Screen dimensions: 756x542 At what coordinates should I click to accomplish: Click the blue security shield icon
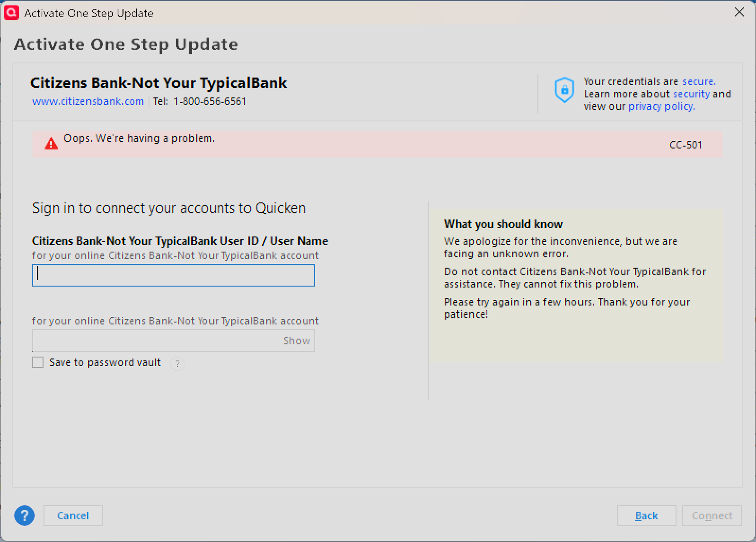pyautogui.click(x=564, y=90)
